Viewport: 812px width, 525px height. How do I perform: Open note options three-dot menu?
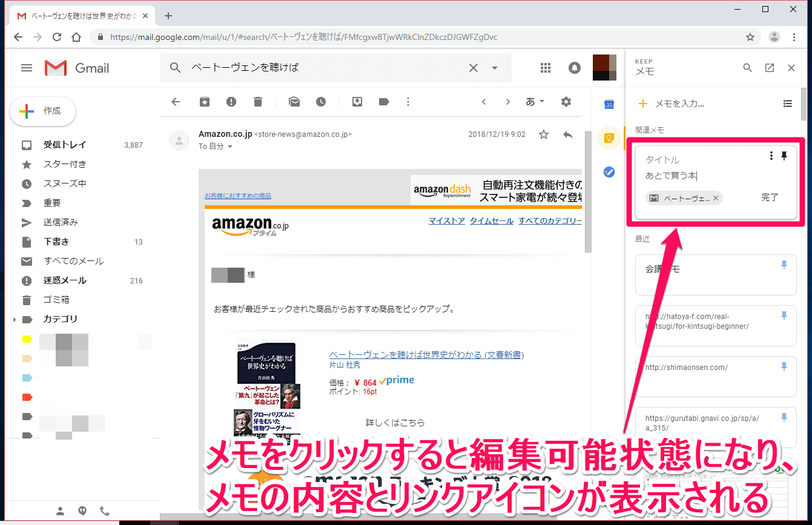tap(771, 156)
